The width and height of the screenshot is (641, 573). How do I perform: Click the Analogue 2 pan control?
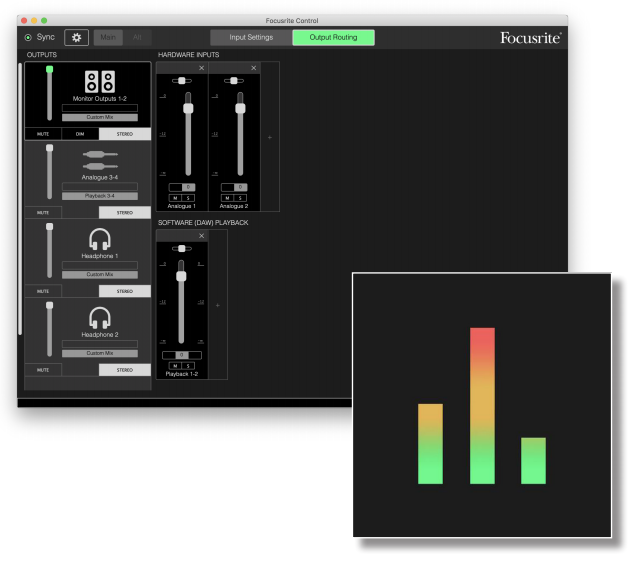(x=234, y=81)
